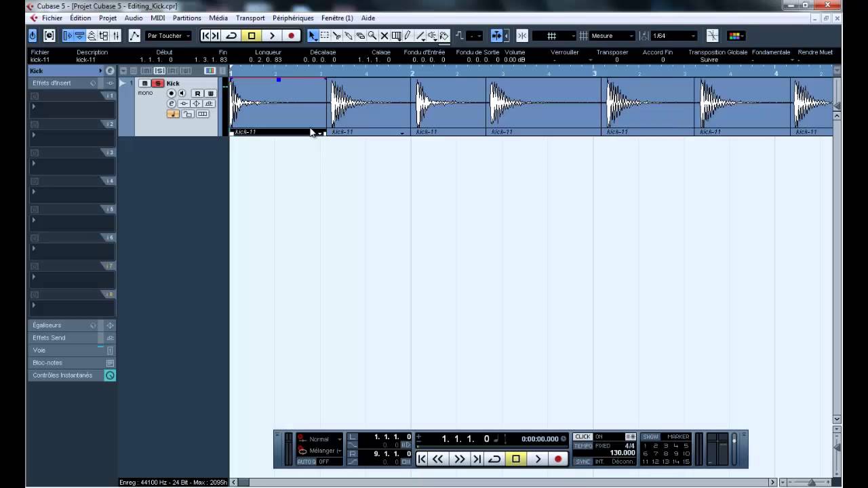
Task: Open the Mixer window
Action: [116, 36]
